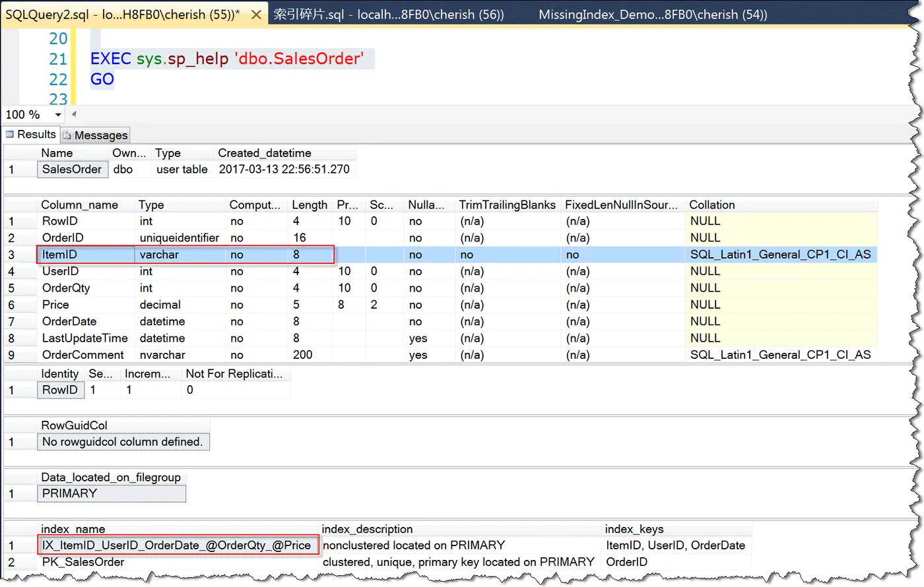Click the Length column header
This screenshot has height=587, width=924.
point(310,205)
